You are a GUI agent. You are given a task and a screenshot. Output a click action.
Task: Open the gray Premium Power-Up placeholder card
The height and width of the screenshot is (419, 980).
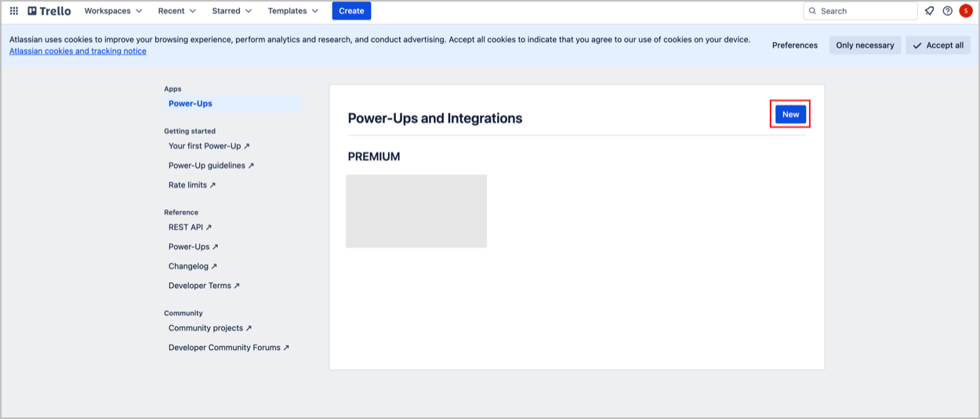[416, 211]
